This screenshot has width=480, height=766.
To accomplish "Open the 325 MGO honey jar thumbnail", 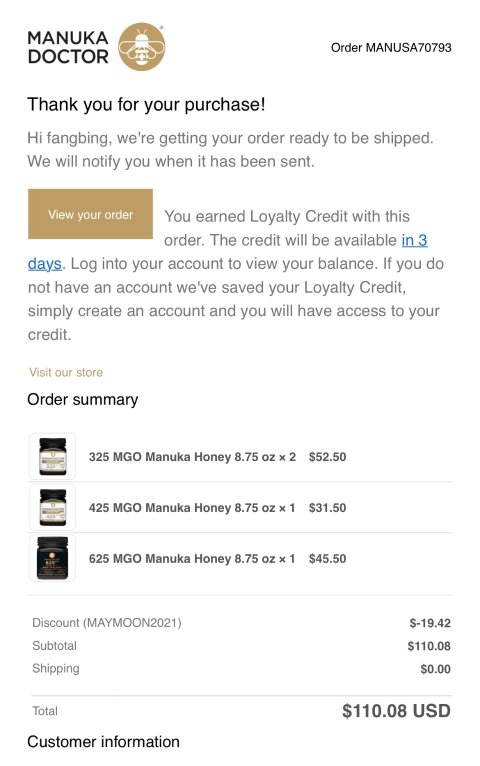I will coord(52,456).
